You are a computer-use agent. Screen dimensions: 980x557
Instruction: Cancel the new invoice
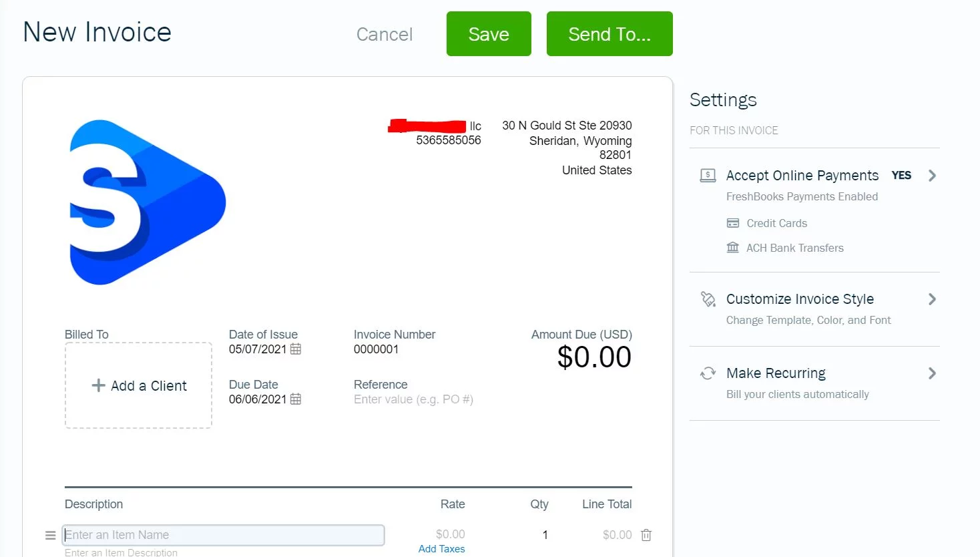385,35
